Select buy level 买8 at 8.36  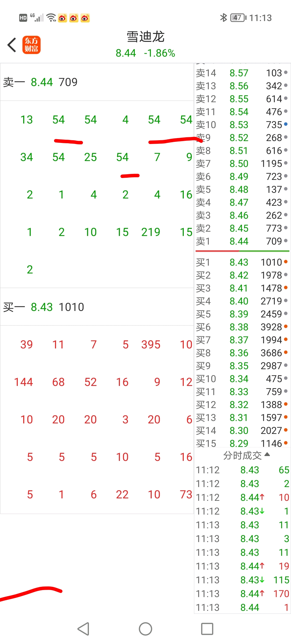242,353
